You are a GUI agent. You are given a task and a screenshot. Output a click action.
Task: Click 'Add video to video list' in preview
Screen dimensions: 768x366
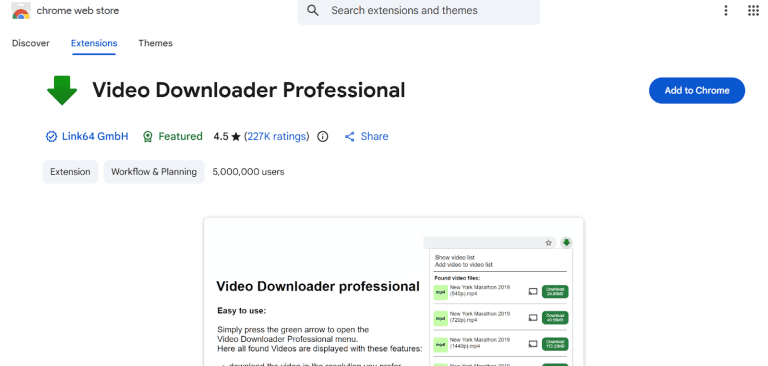pyautogui.click(x=463, y=265)
